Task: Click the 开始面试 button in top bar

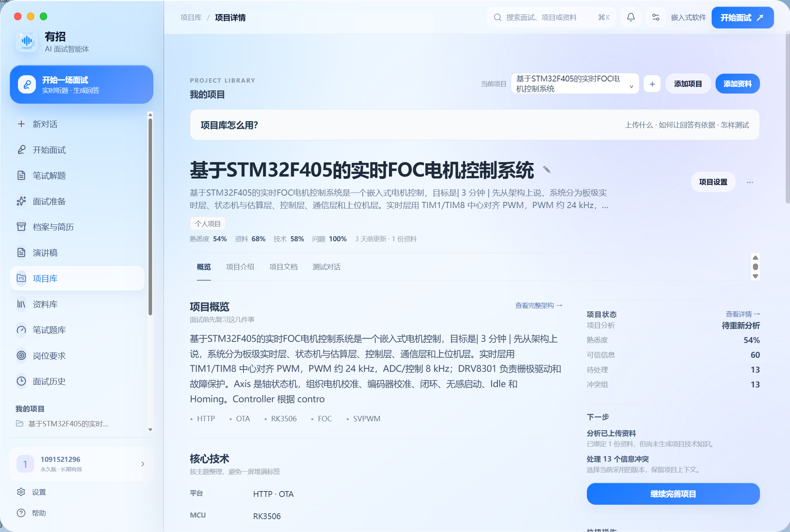Action: click(x=742, y=18)
